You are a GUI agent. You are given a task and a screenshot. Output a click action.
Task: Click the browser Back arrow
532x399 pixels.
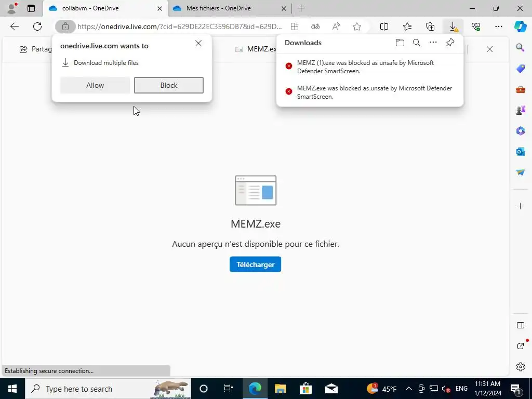click(14, 26)
